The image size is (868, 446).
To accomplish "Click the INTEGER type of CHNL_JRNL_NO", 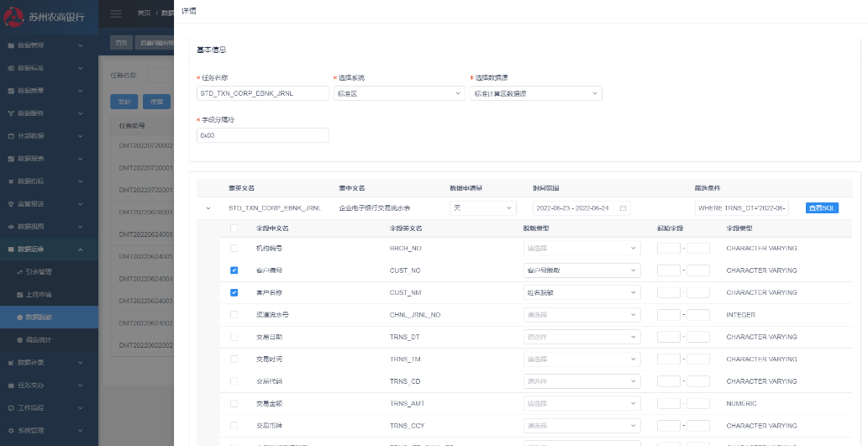I will coord(740,315).
